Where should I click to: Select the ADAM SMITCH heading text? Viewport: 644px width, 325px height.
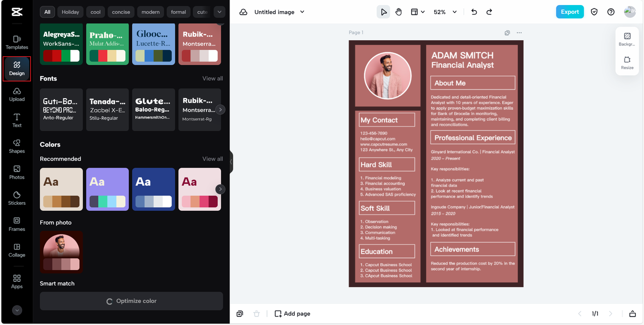pyautogui.click(x=462, y=55)
